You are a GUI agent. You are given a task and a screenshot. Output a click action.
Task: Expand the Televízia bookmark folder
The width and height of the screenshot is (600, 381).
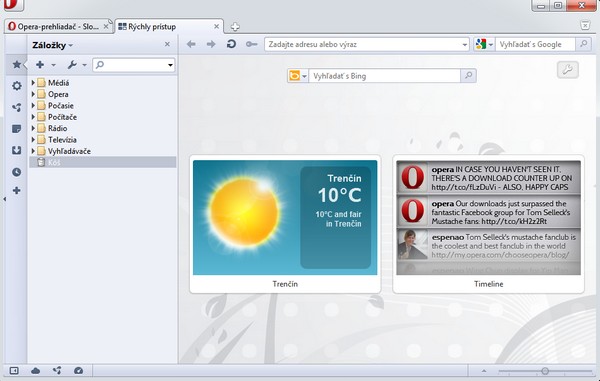point(33,140)
